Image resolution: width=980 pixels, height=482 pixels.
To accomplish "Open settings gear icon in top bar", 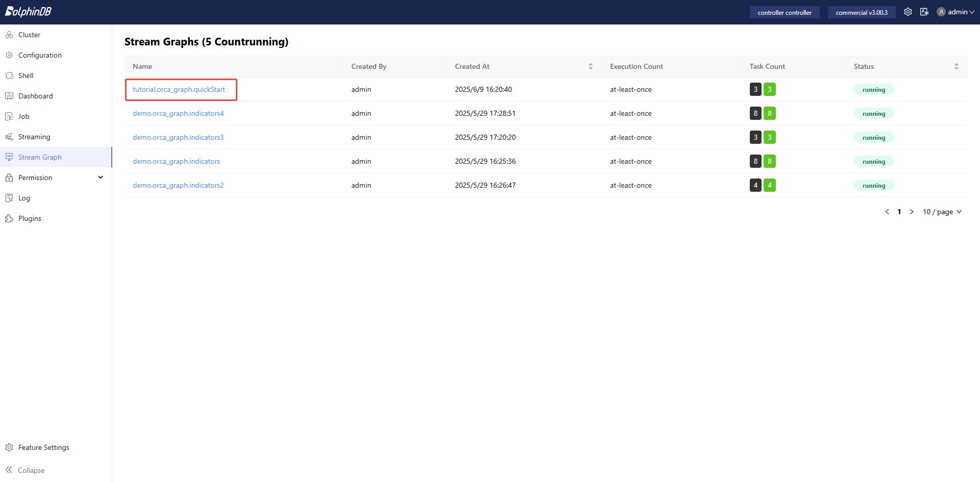I will pyautogui.click(x=908, y=12).
